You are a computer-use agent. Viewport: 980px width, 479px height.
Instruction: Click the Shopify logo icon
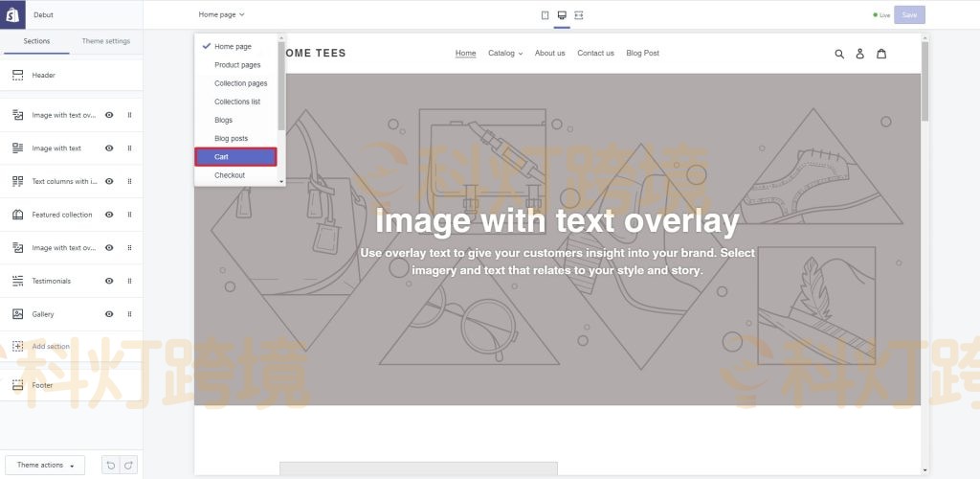[12, 14]
